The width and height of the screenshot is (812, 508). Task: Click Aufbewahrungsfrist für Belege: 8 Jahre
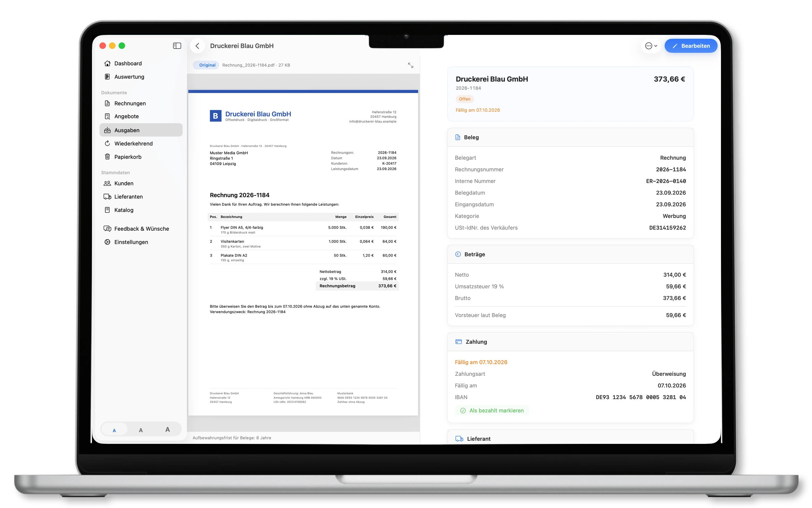(x=232, y=438)
